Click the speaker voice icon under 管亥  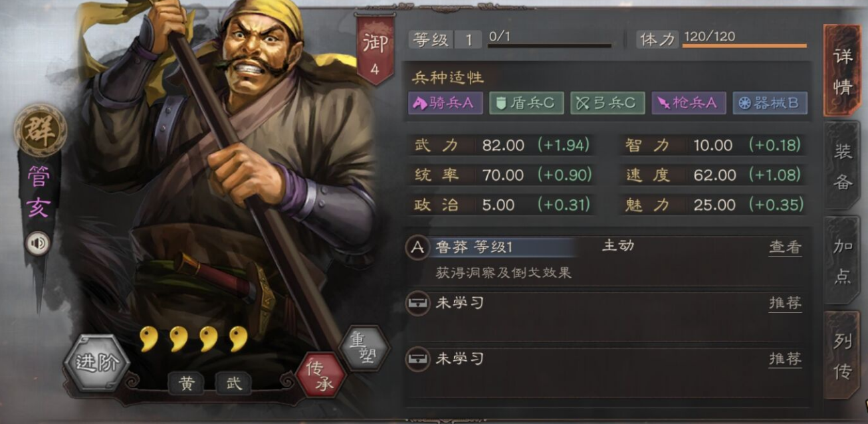point(38,244)
